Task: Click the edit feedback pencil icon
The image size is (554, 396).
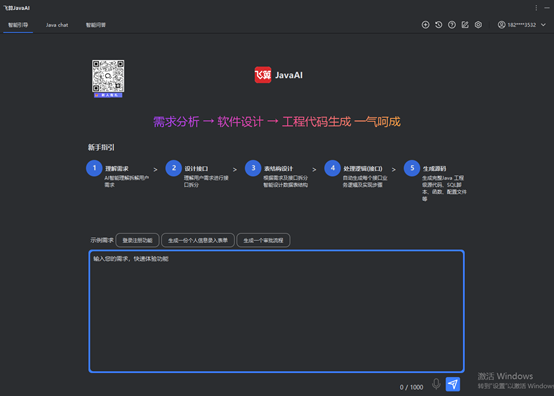Action: [x=465, y=25]
